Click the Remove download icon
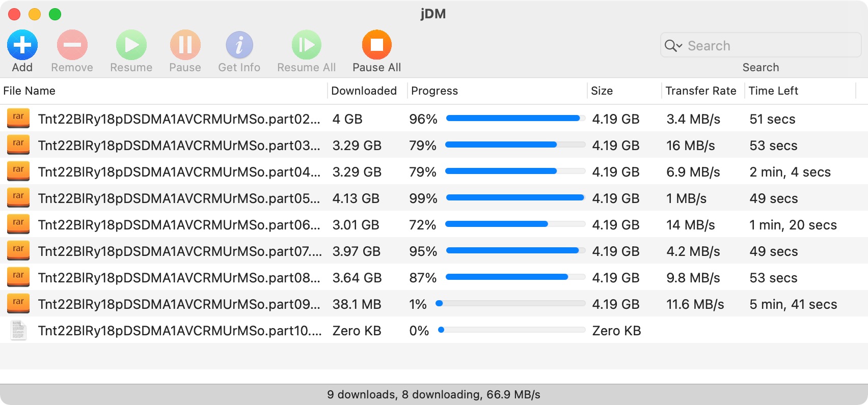This screenshot has height=405, width=868. (x=72, y=45)
